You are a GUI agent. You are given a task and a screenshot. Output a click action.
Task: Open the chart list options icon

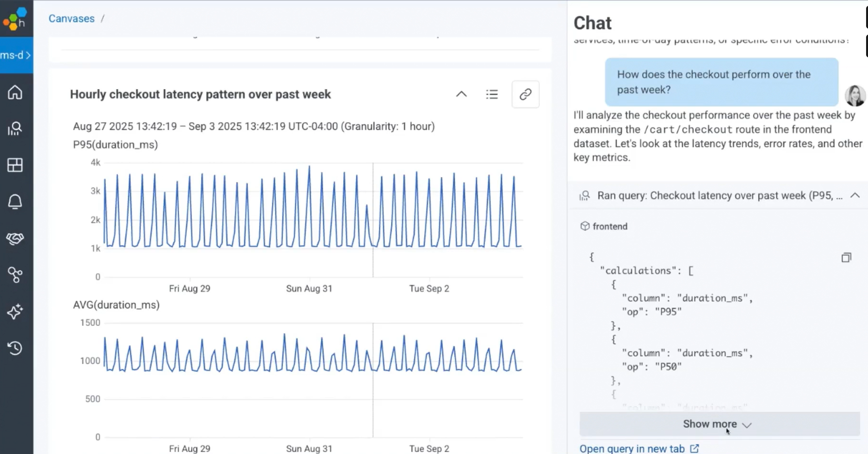click(492, 94)
